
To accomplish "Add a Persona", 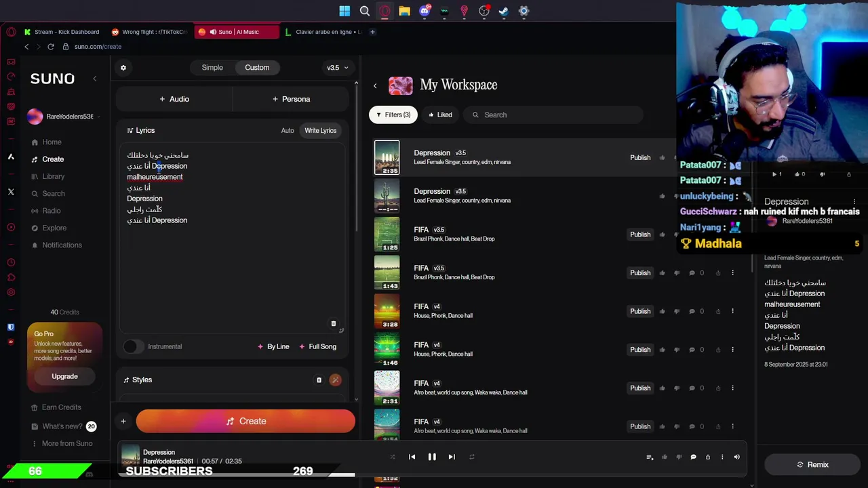I will (291, 100).
